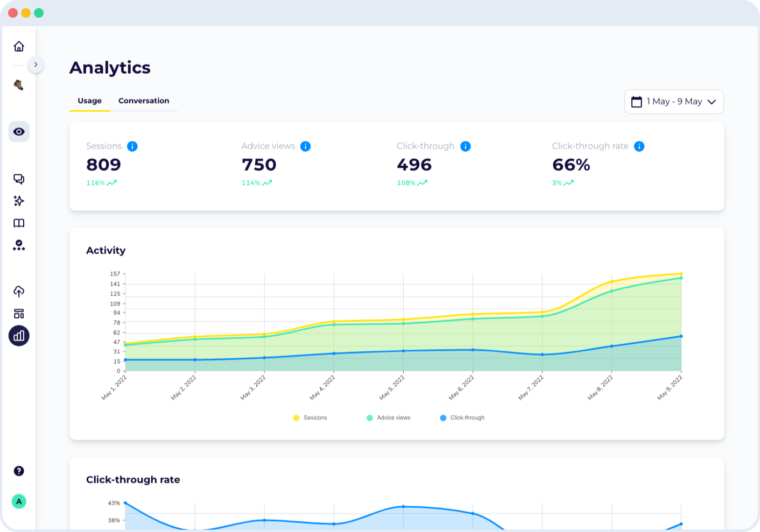The width and height of the screenshot is (760, 532).
Task: Select the Usage tab
Action: point(89,101)
